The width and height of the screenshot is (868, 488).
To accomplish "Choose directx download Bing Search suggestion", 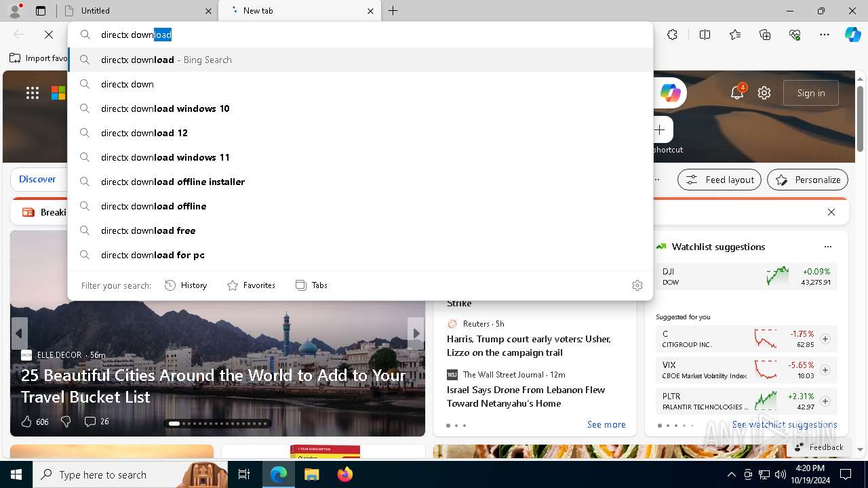I will pyautogui.click(x=360, y=60).
